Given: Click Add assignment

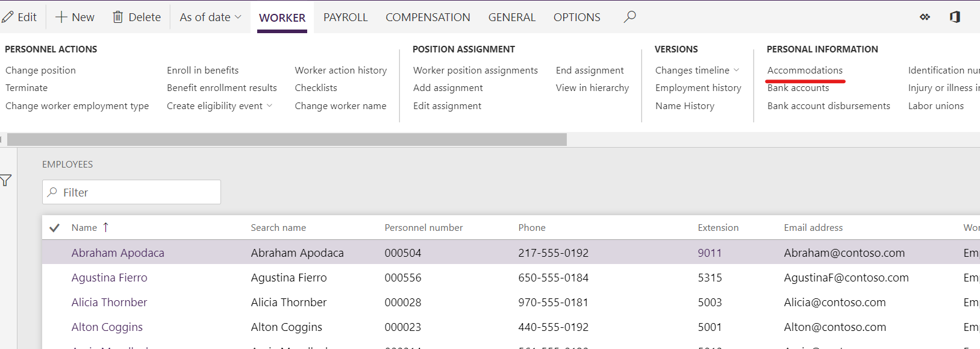Looking at the screenshot, I should pos(448,87).
